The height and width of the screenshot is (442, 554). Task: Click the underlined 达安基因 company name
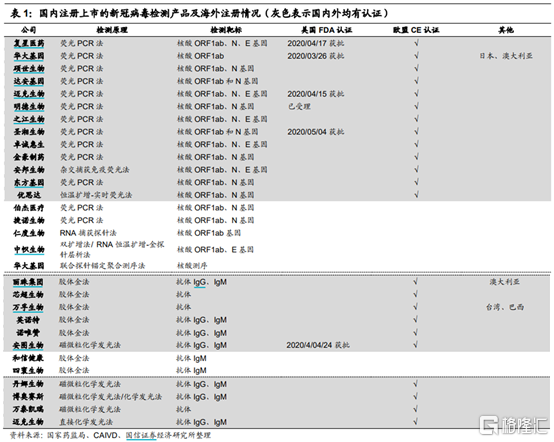[29, 81]
